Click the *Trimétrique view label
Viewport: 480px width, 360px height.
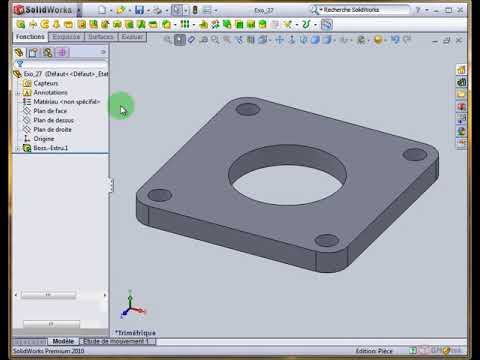click(x=135, y=333)
